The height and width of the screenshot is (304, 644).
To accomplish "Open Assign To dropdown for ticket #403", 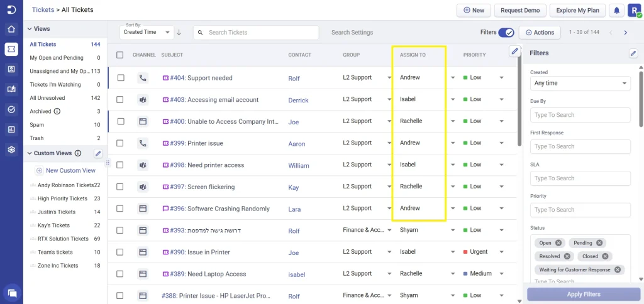I will coord(453,99).
